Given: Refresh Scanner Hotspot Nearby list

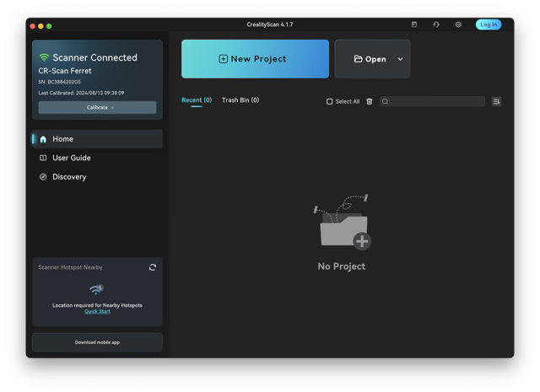Looking at the screenshot, I should tap(153, 267).
